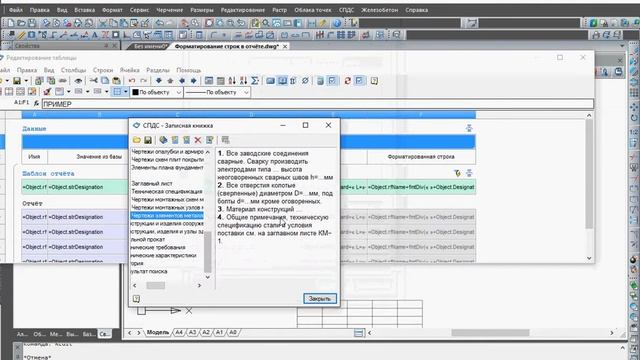Collapse Шаблон отчёта section using its right icon
The width and height of the screenshot is (640, 360).
(469, 173)
